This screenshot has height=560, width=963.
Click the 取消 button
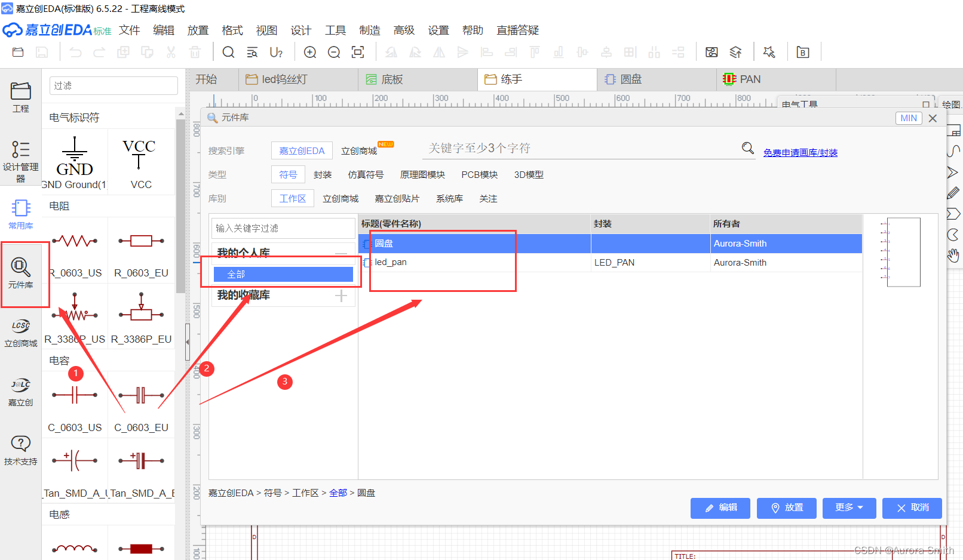click(912, 507)
